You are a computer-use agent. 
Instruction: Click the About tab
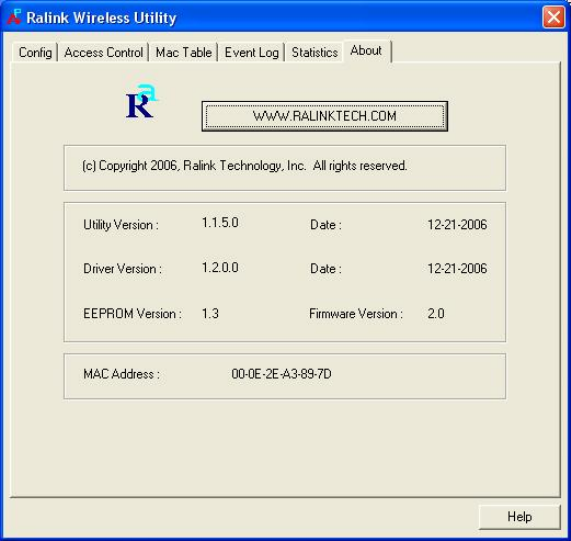tap(366, 51)
